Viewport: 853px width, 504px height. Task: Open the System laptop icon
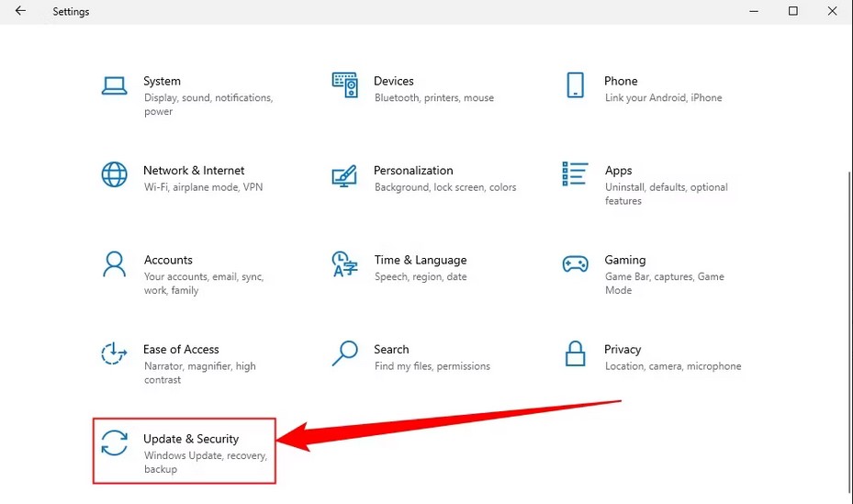click(114, 85)
